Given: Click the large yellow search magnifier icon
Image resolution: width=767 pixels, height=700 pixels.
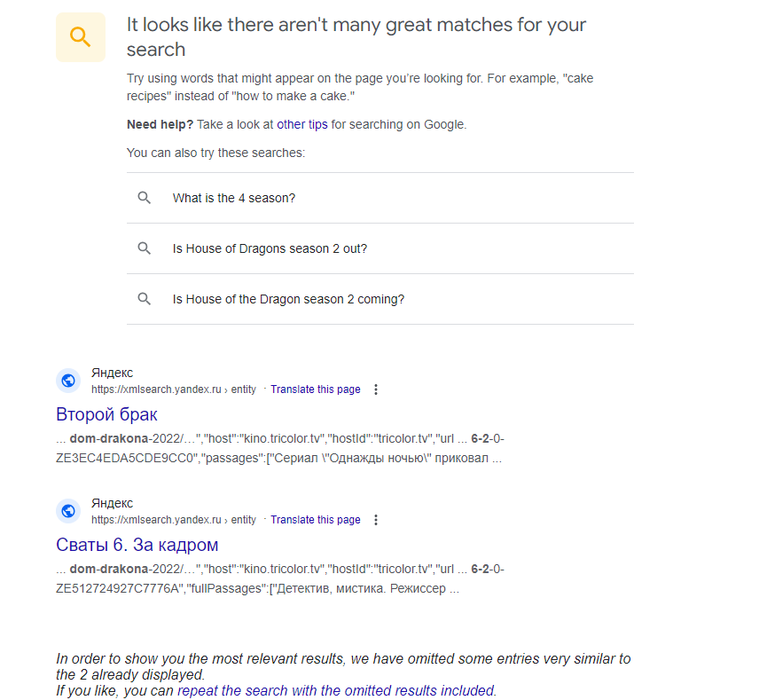Looking at the screenshot, I should pos(80,37).
